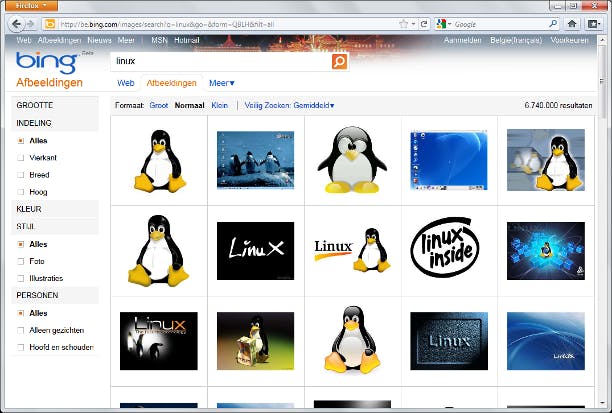Bookmark this page with the star icon
The image size is (612, 413).
tap(404, 24)
